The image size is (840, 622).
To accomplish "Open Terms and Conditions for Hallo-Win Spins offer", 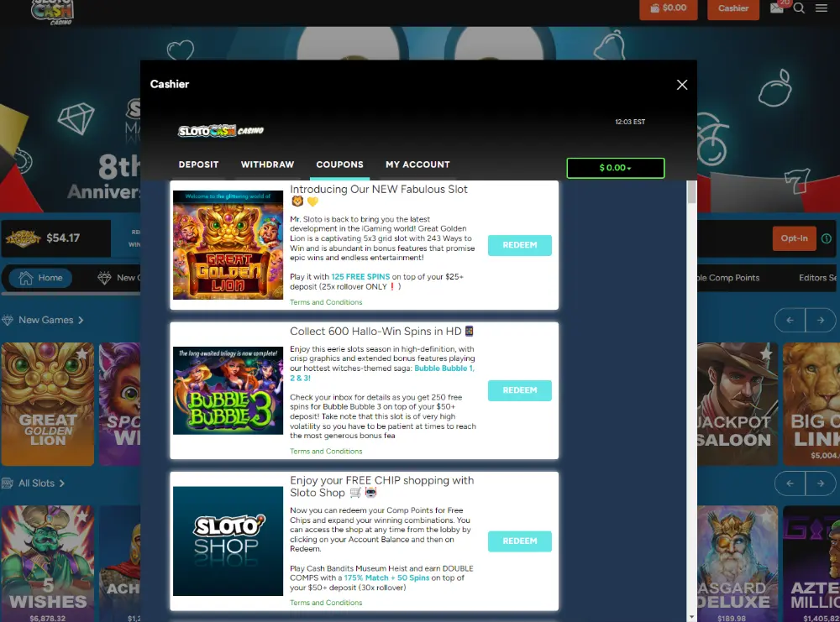I will tap(326, 452).
